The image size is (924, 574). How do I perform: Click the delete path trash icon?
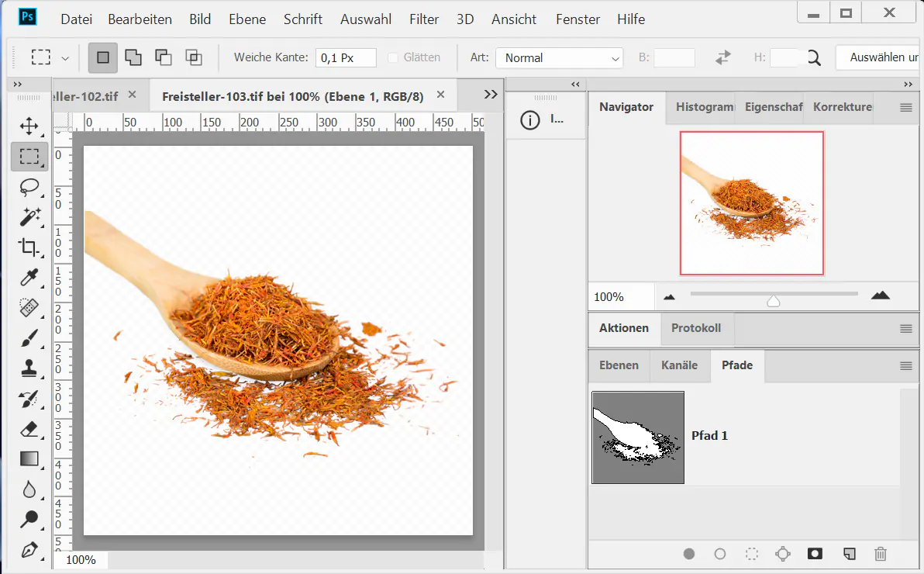[881, 554]
